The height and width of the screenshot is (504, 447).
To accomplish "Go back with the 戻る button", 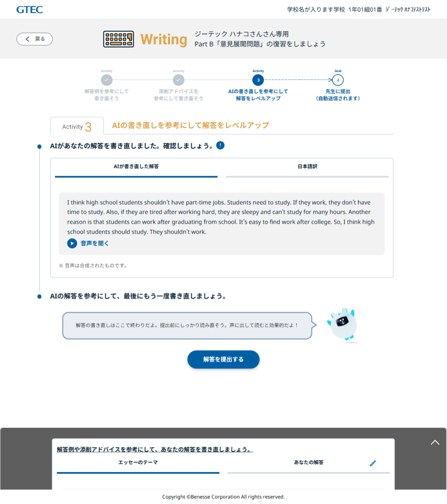I will 35,39.
